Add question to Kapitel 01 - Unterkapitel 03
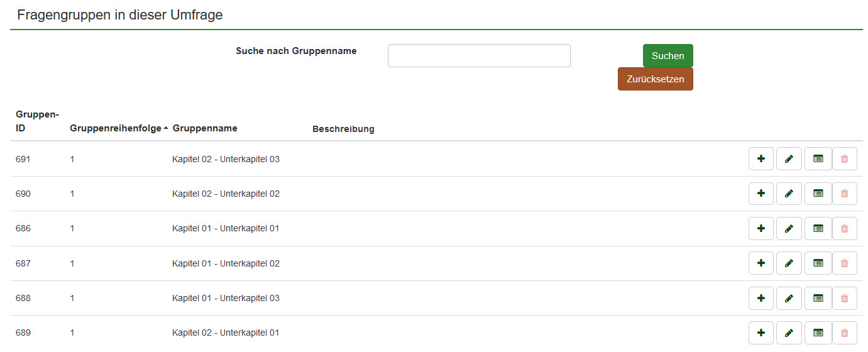868x352 pixels. tap(761, 298)
